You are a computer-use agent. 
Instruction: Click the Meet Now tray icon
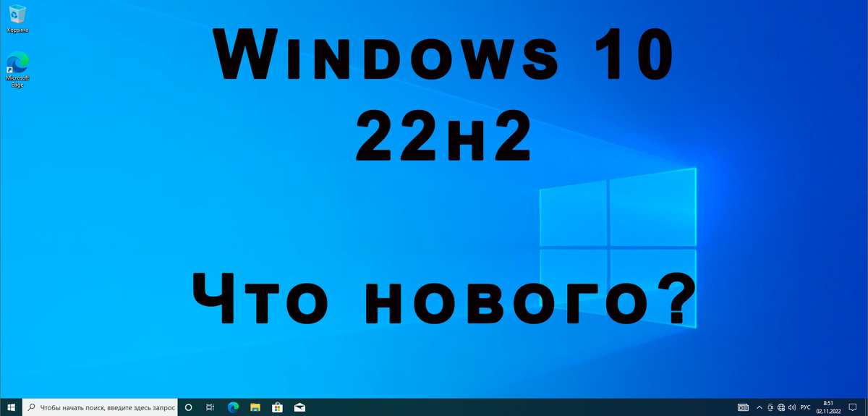coord(770,407)
